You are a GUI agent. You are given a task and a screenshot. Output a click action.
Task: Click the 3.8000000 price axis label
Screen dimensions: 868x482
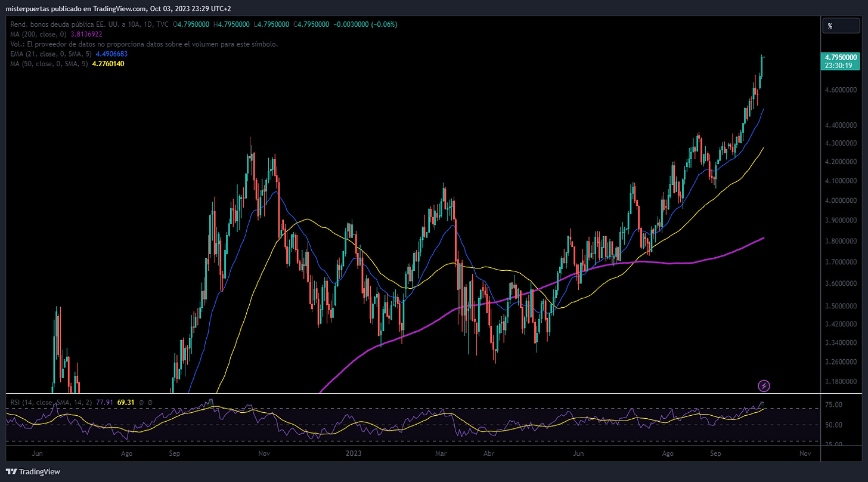coord(841,242)
